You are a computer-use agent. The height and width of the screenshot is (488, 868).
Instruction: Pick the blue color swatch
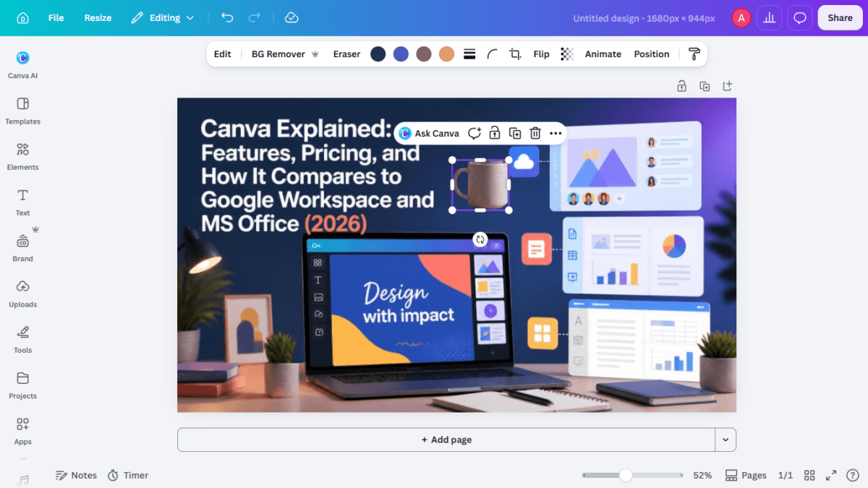[401, 54]
